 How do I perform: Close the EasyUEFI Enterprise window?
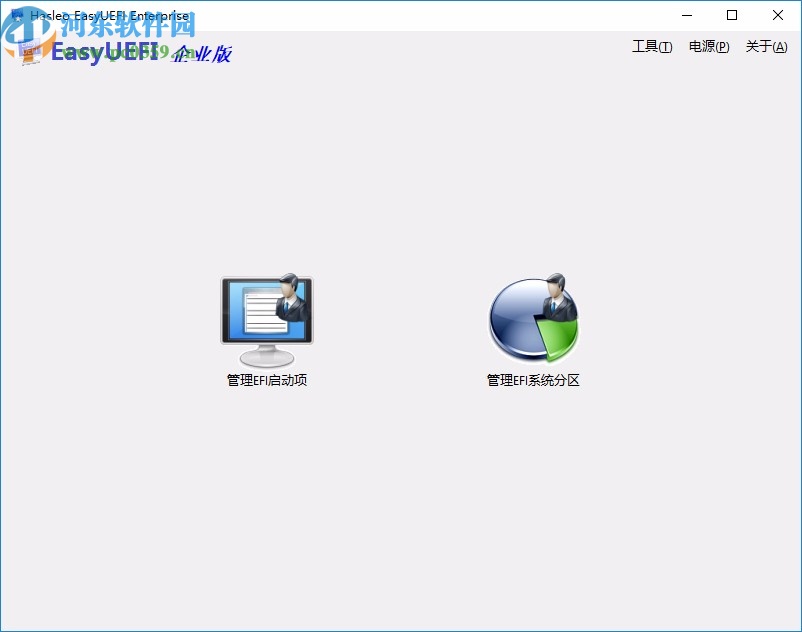pyautogui.click(x=777, y=15)
